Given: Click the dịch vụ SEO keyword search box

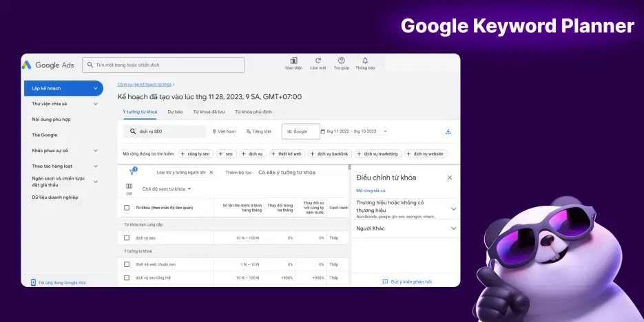Looking at the screenshot, I should click(x=165, y=131).
